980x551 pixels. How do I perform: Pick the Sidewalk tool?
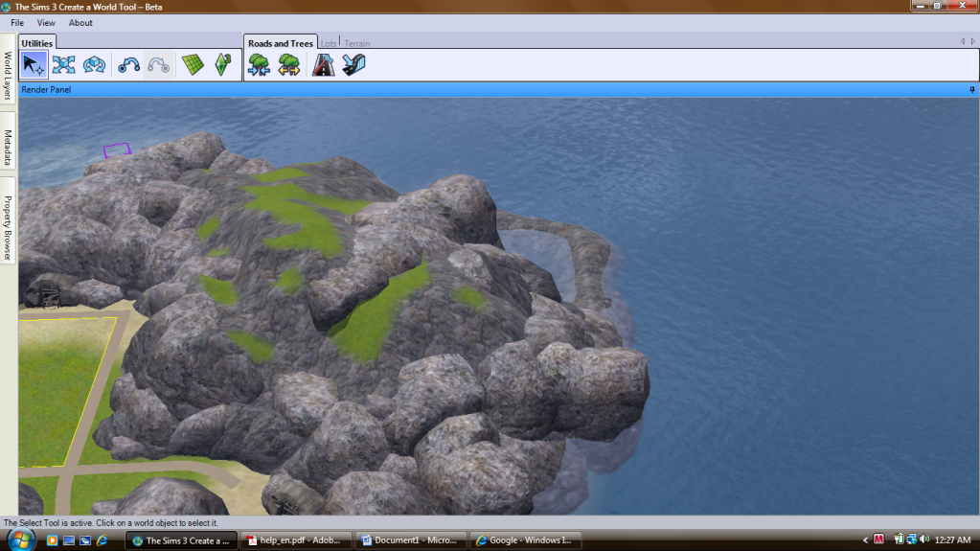point(353,65)
